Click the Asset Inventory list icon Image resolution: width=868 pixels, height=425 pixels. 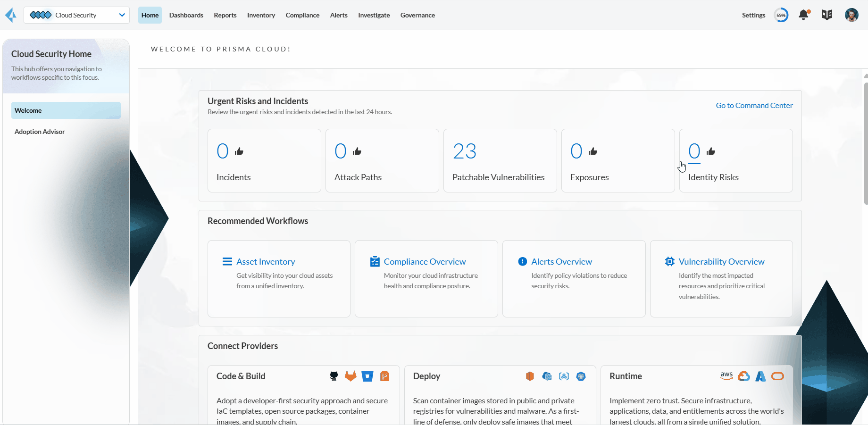coord(227,261)
